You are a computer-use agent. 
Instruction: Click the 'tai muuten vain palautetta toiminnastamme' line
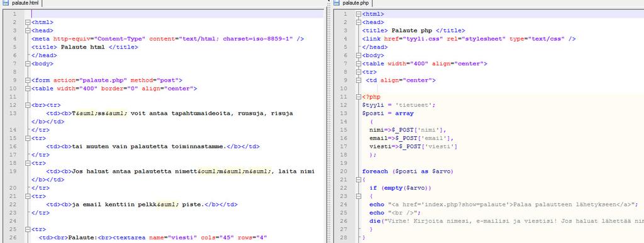[x=153, y=146]
